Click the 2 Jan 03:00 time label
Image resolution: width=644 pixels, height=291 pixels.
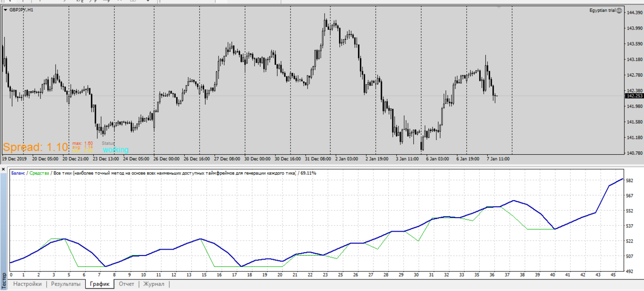coord(347,159)
